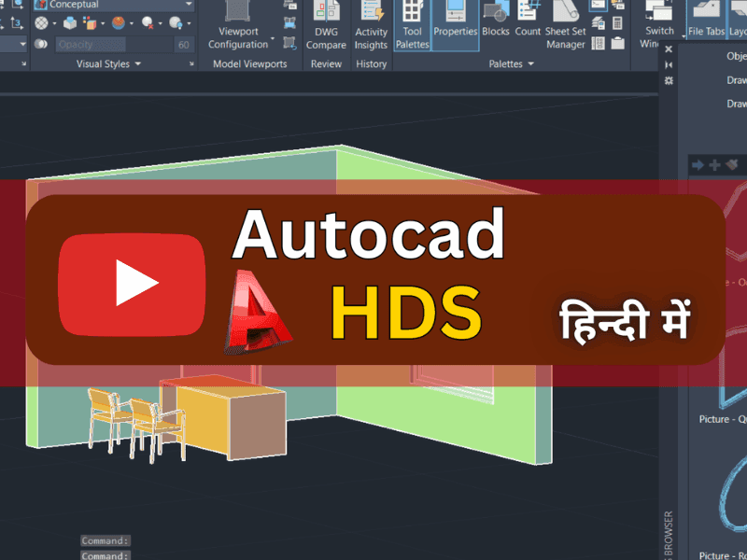747x560 pixels.
Task: Open the Switch Windows dropdown arrow
Action: (x=684, y=36)
